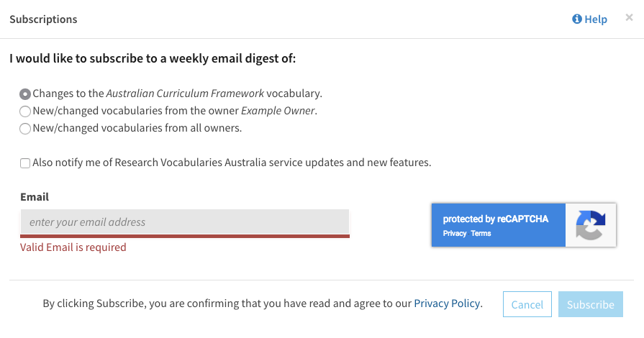Image resolution: width=644 pixels, height=338 pixels.
Task: Close the Subscriptions dialog with X
Action: pos(630,18)
